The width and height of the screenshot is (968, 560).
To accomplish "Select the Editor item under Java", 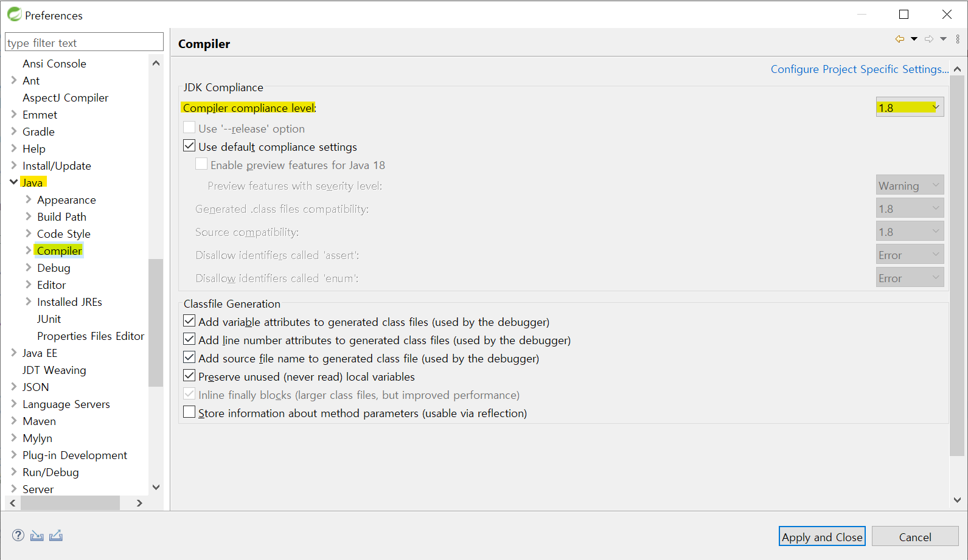I will pyautogui.click(x=51, y=285).
